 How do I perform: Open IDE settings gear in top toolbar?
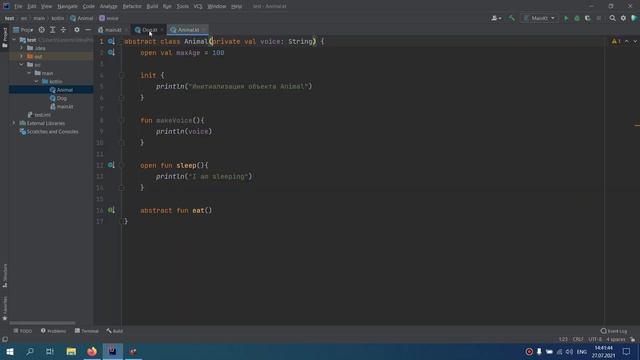point(623,18)
